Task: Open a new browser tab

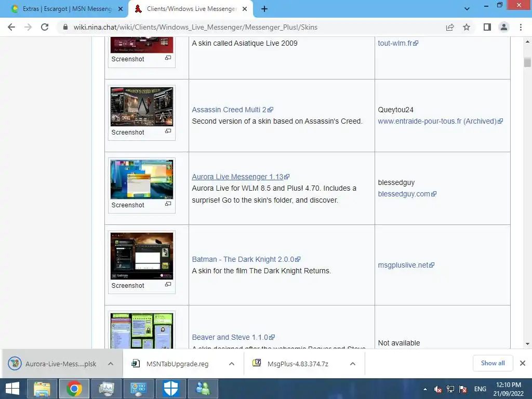Action: (x=264, y=9)
